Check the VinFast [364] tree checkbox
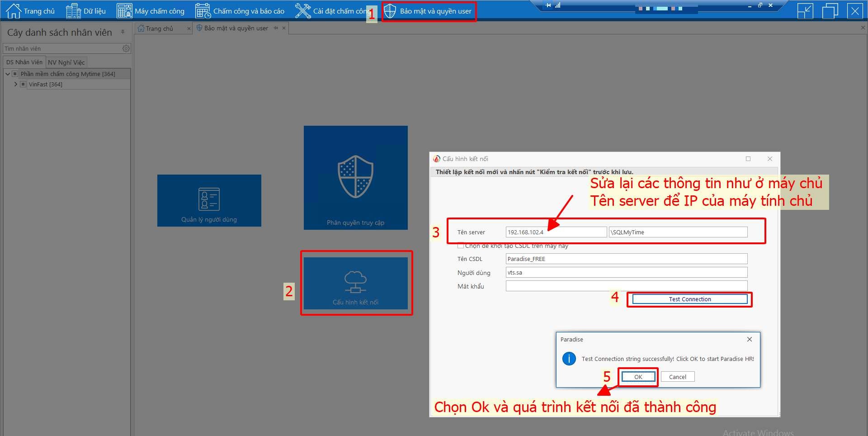The height and width of the screenshot is (436, 868). click(x=24, y=84)
